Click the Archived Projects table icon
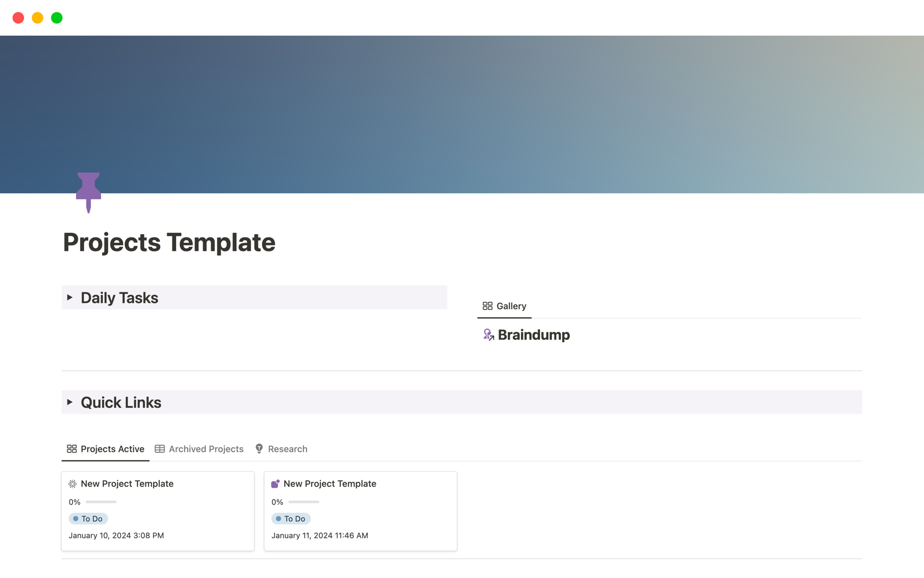This screenshot has height=578, width=924. point(160,449)
